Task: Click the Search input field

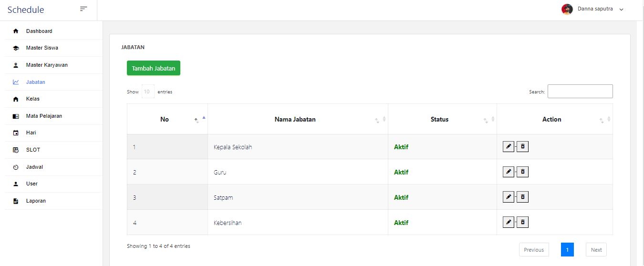Action: pyautogui.click(x=580, y=92)
